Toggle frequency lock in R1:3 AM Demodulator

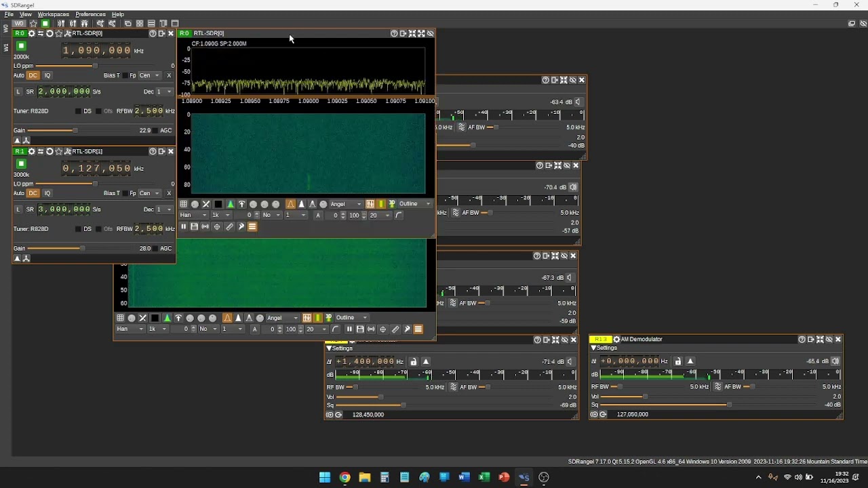click(x=677, y=361)
